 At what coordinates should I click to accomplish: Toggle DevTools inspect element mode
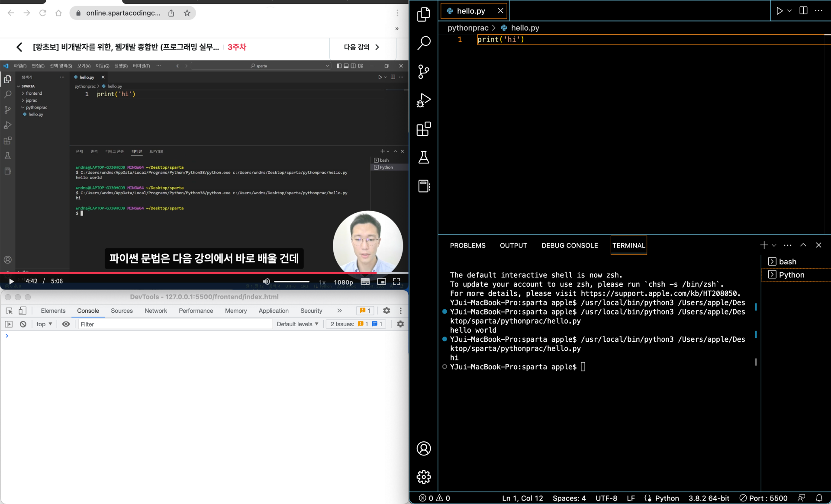(9, 311)
